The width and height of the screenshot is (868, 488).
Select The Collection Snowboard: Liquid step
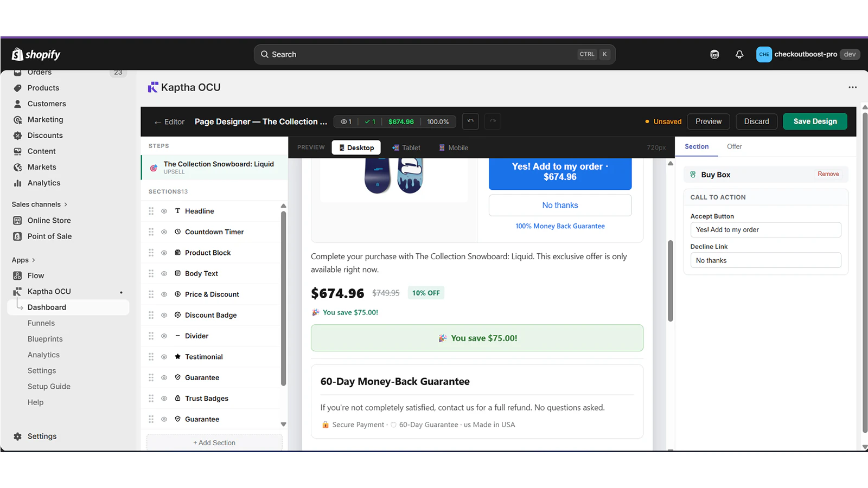(x=214, y=168)
